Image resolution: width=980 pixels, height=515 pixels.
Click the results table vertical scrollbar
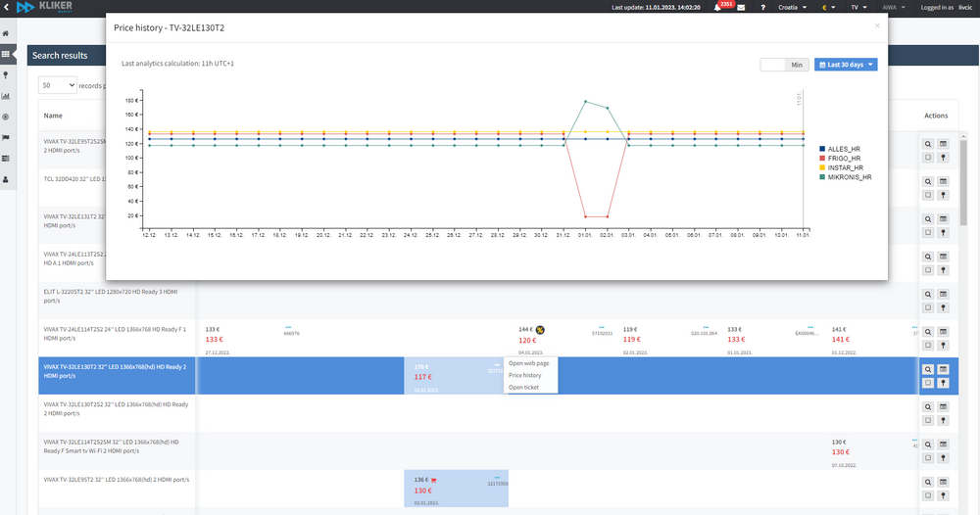pyautogui.click(x=963, y=181)
